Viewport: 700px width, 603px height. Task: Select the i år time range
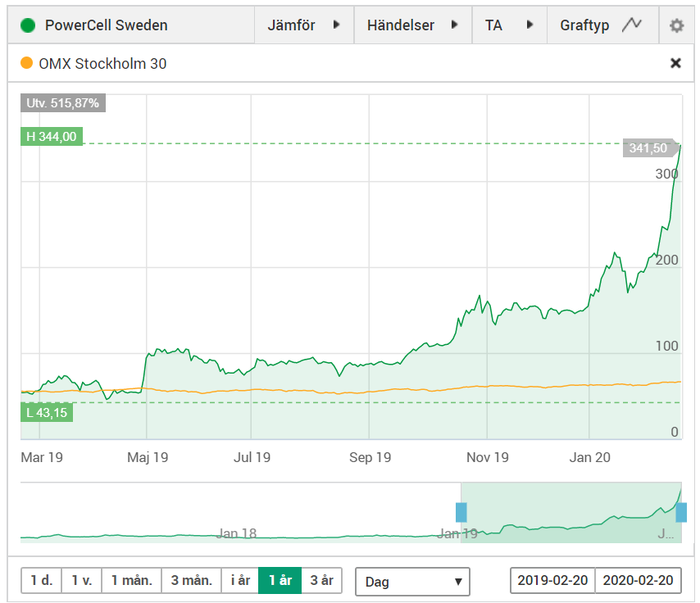point(240,580)
